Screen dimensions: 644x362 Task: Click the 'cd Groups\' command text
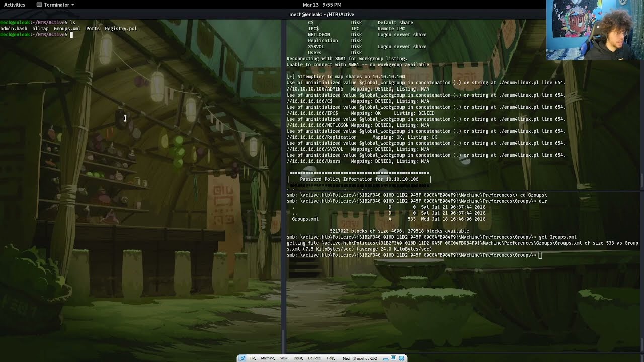533,195
